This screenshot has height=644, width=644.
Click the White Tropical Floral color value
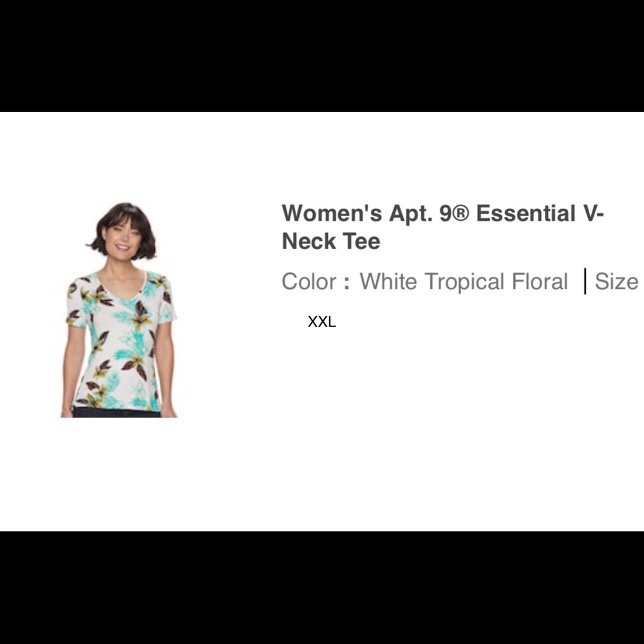point(464,282)
